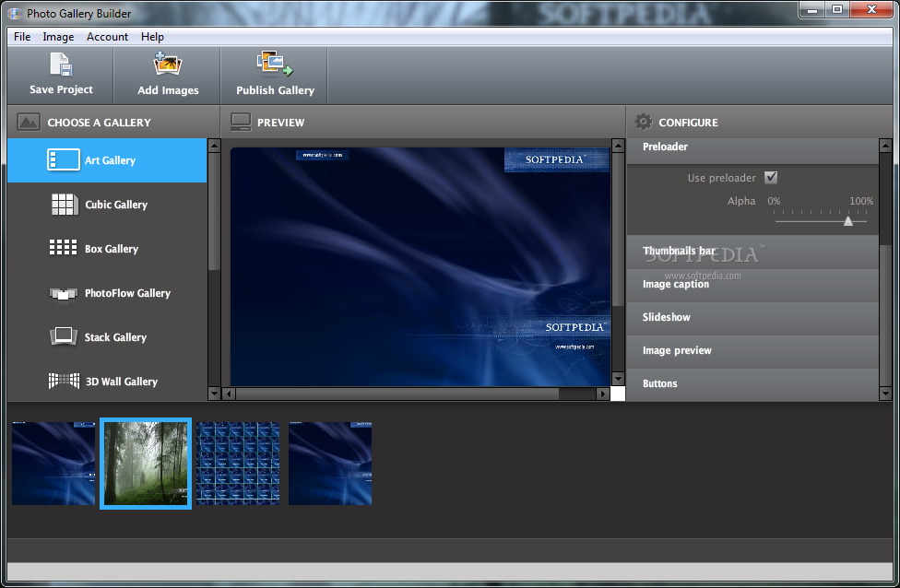Image resolution: width=900 pixels, height=588 pixels.
Task: Click the preview image area
Action: tap(420, 266)
